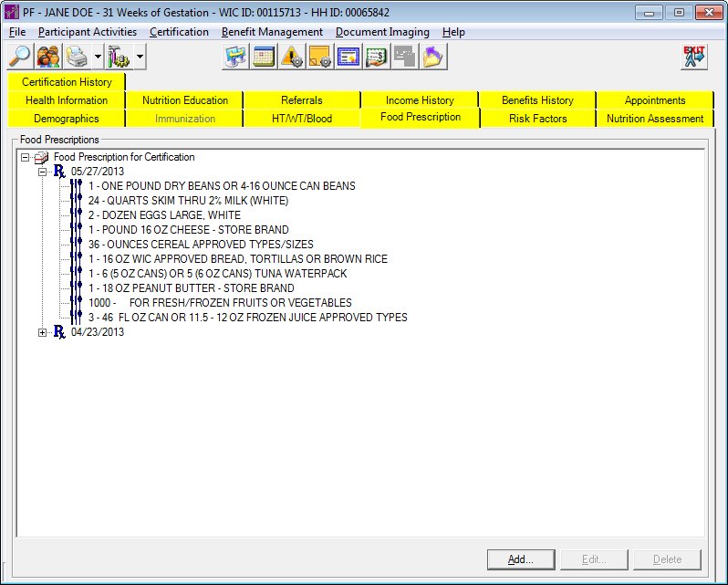Switch to the Risk Factors tab
728x585 pixels.
click(x=537, y=119)
